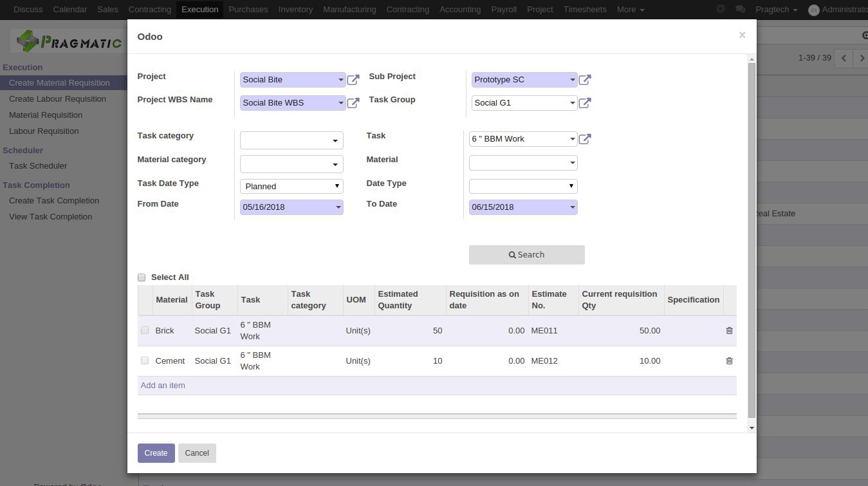Select Add an item in requisition table
868x486 pixels.
pos(163,385)
